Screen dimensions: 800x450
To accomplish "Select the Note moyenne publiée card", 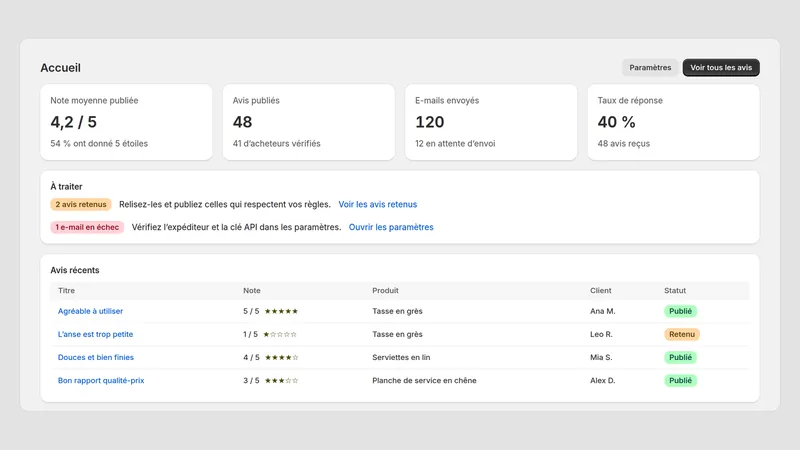I will 126,122.
